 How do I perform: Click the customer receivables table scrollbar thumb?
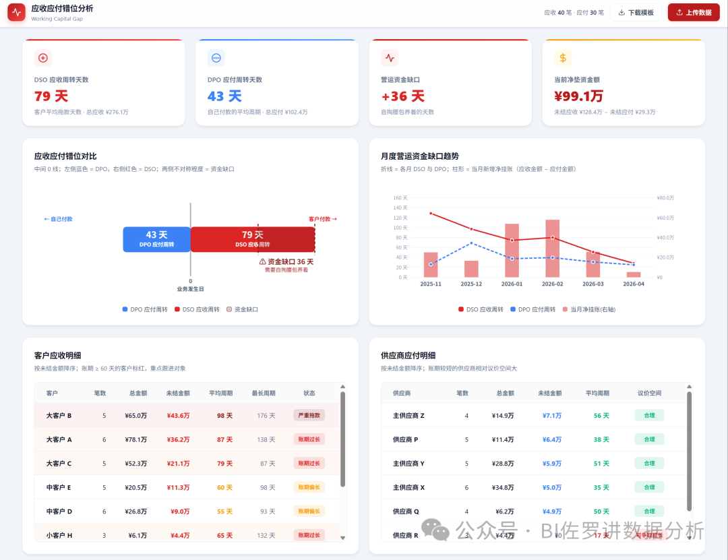(x=342, y=439)
